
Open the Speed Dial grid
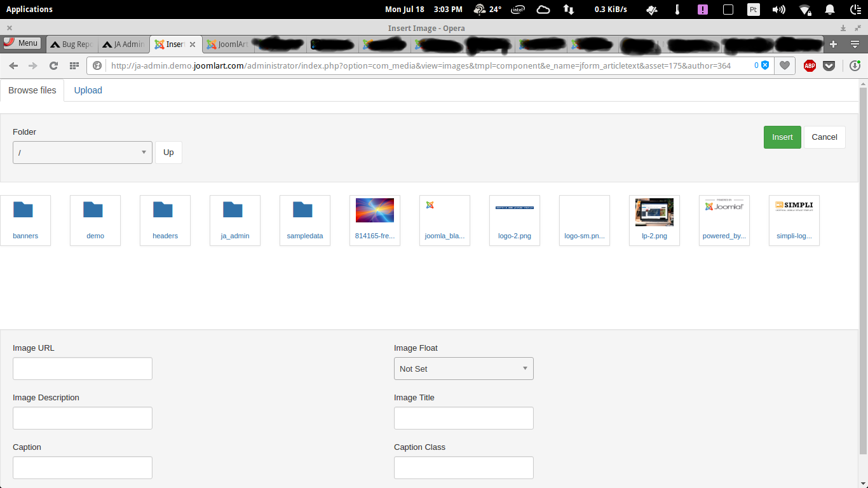(74, 65)
